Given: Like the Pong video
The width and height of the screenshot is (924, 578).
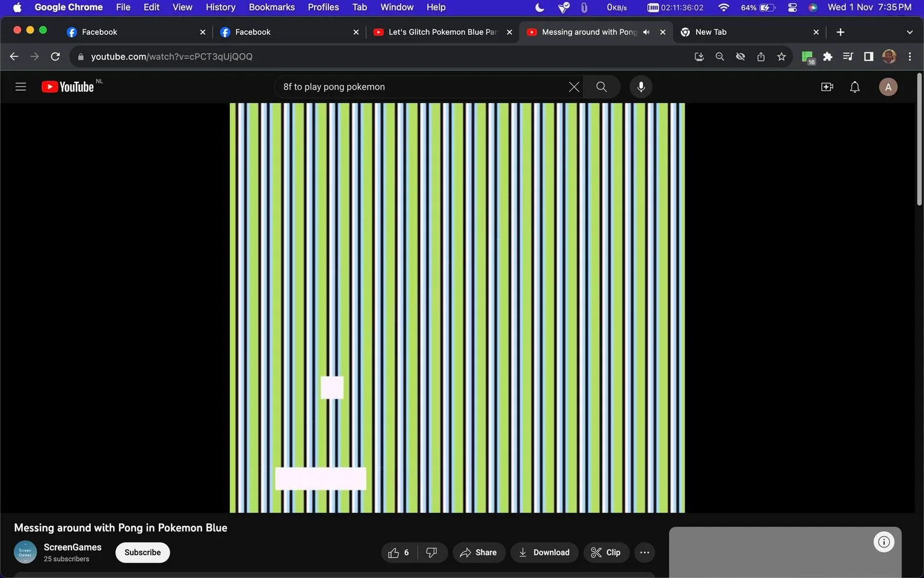Looking at the screenshot, I should tap(398, 553).
